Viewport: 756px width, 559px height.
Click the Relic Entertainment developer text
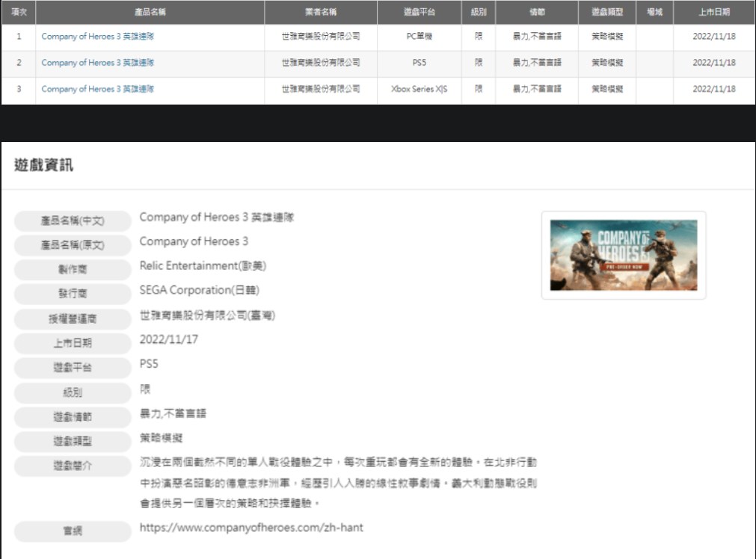[x=202, y=265]
